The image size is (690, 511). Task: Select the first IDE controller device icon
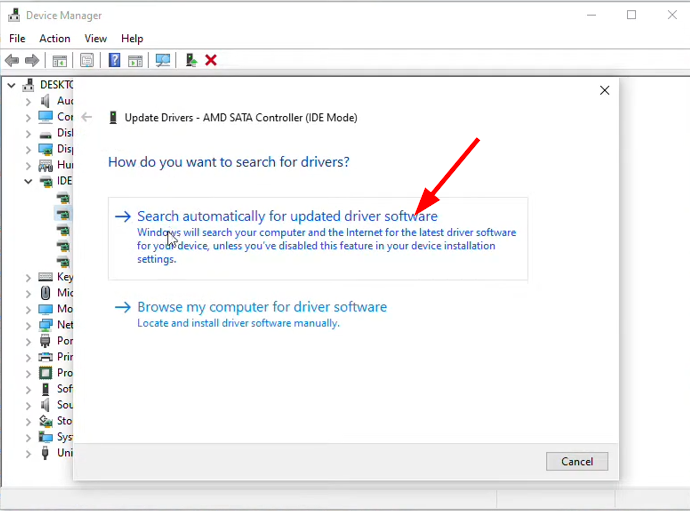pos(63,199)
